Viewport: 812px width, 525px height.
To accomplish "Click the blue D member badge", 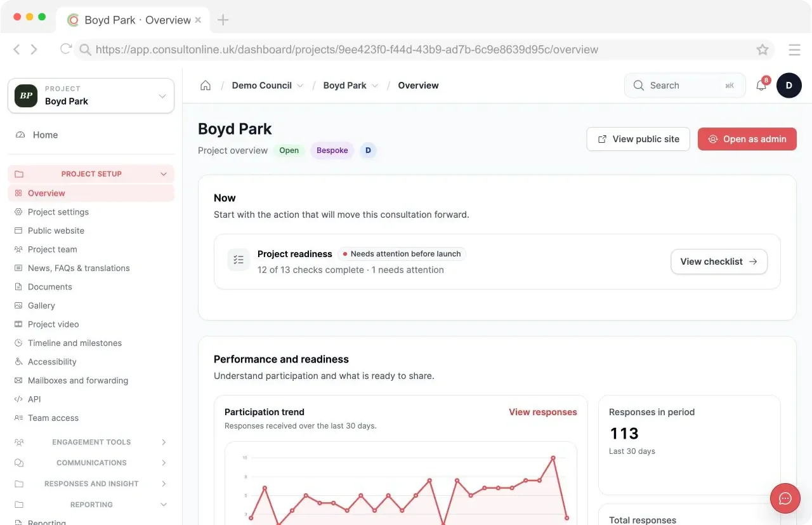I will click(x=368, y=150).
